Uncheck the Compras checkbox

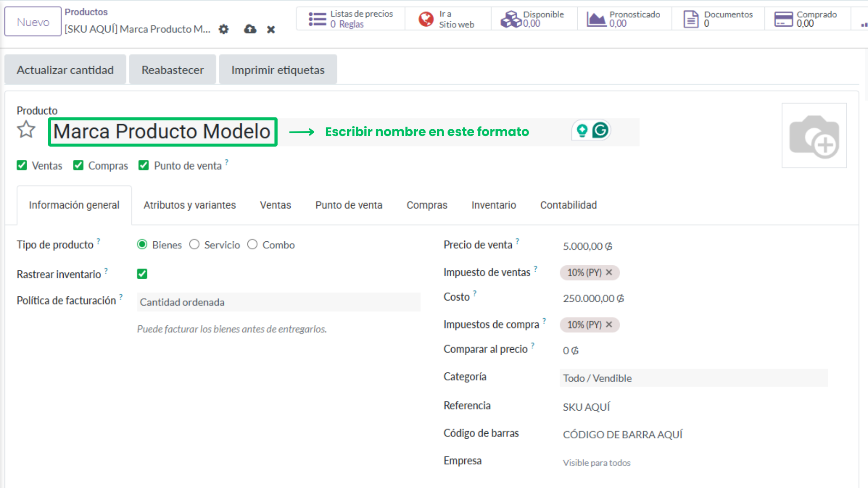click(78, 165)
